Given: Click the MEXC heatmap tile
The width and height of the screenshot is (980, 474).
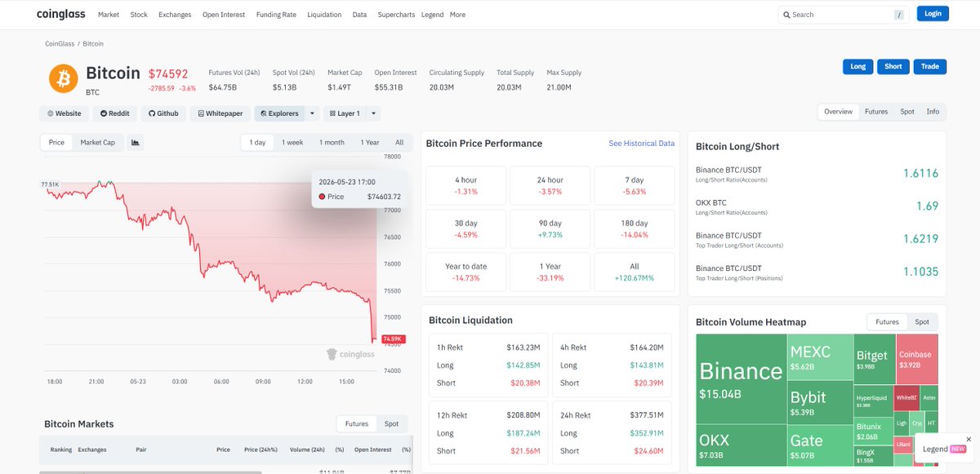Looking at the screenshot, I should point(820,358).
